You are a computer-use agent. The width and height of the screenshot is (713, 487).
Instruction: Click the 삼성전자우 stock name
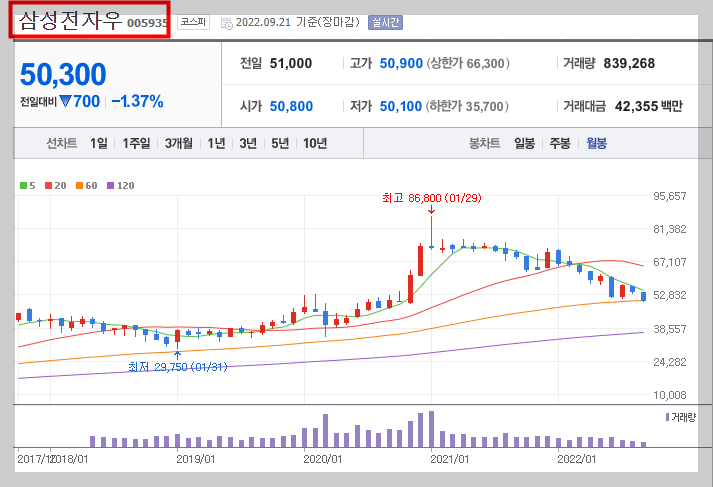pyautogui.click(x=70, y=21)
